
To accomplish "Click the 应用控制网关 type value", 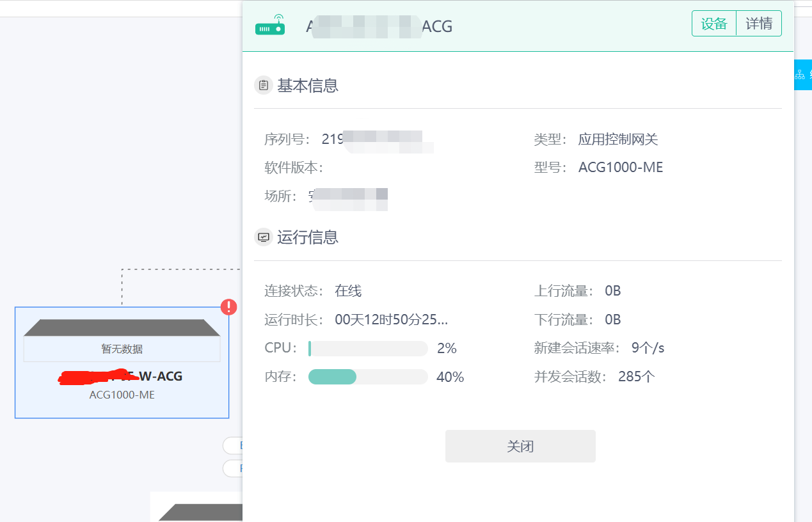I will coord(618,139).
